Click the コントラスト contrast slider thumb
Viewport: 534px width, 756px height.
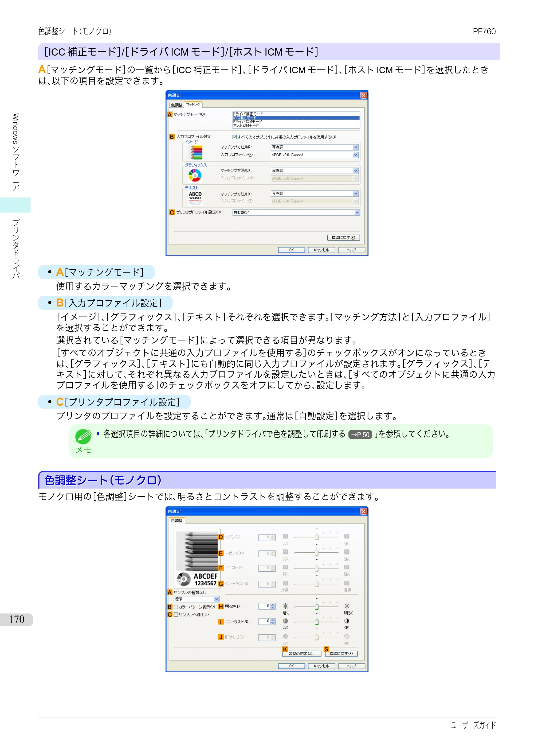pyautogui.click(x=317, y=622)
